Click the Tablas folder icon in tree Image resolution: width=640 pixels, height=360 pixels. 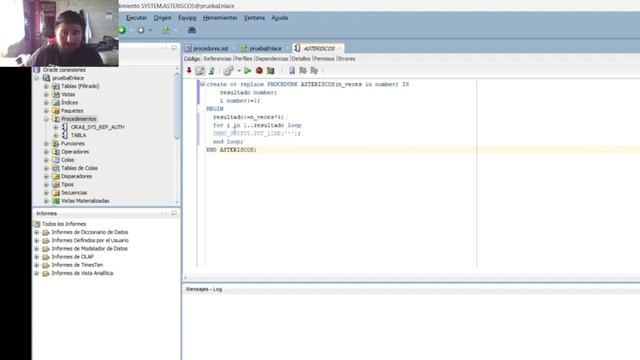click(56, 87)
